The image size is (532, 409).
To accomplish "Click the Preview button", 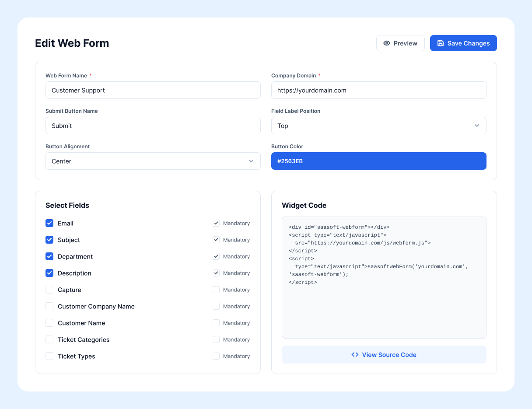I will pyautogui.click(x=400, y=43).
